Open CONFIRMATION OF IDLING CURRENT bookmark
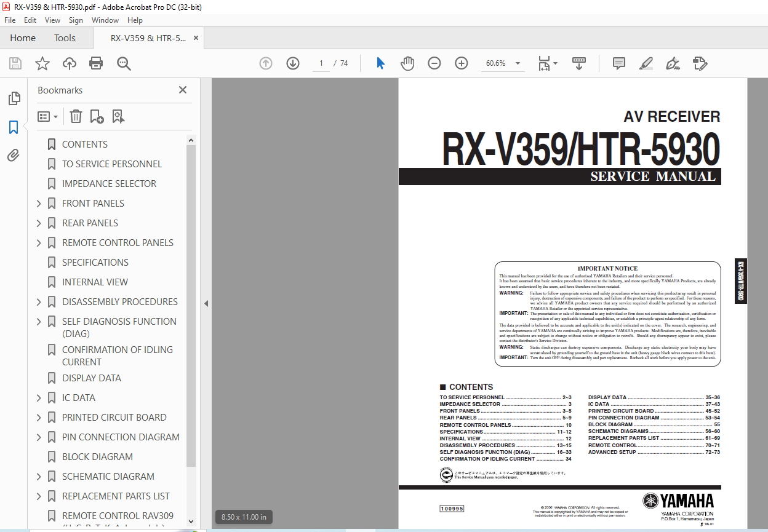 118,356
